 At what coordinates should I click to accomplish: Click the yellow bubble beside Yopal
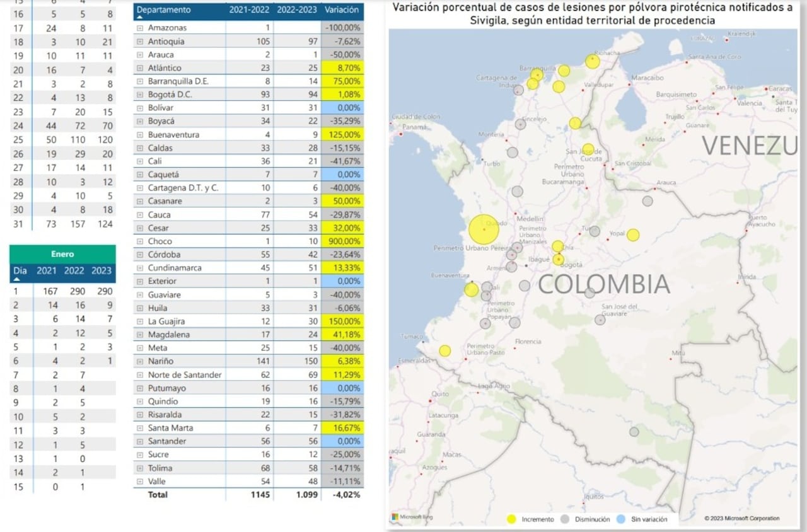633,235
